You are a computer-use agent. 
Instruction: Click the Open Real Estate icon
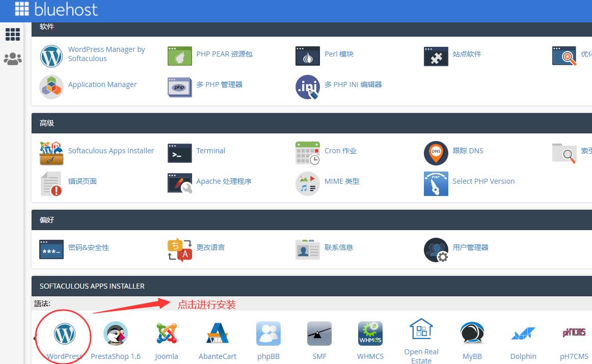pyautogui.click(x=421, y=329)
